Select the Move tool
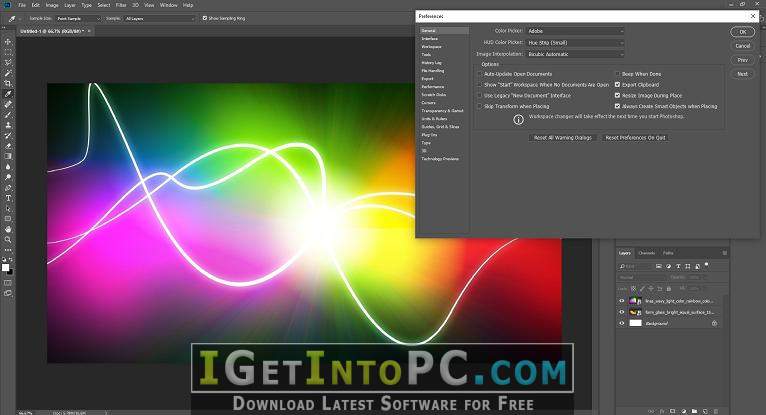766x415 pixels. tap(8, 42)
